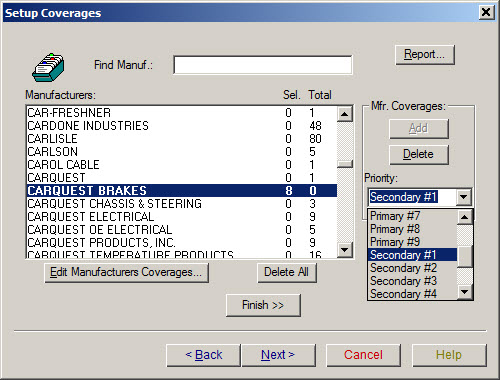Go to Next wizard step
The width and height of the screenshot is (500, 380).
point(278,355)
